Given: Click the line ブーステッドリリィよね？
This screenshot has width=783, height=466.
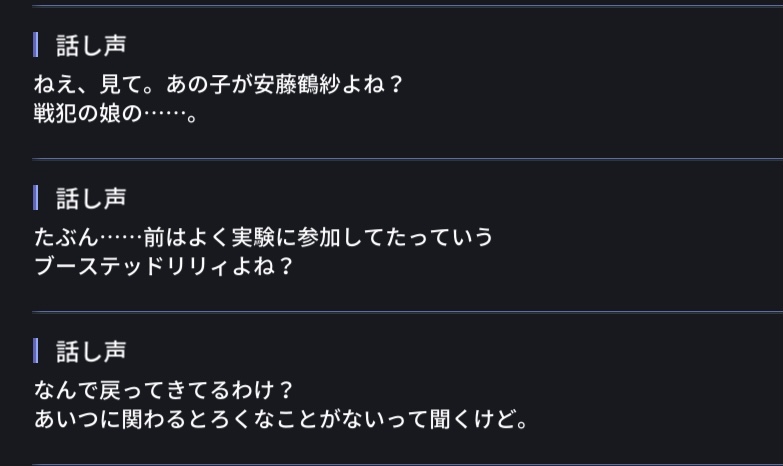Looking at the screenshot, I should pyautogui.click(x=163, y=267).
